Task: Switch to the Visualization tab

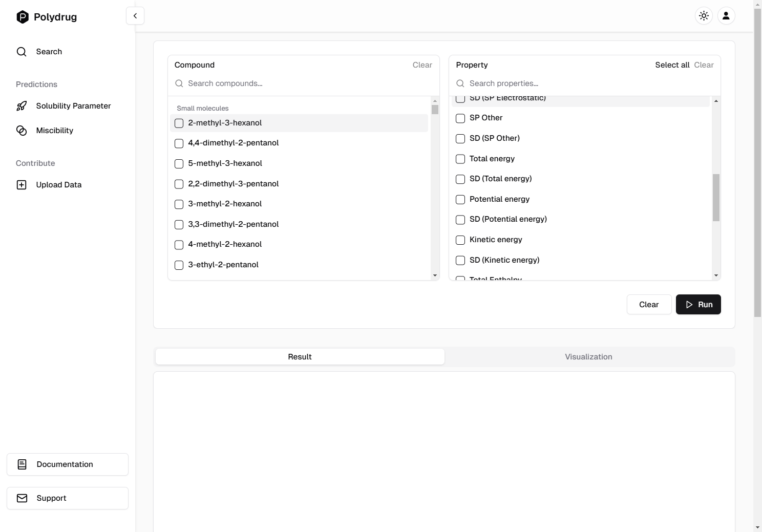Action: 588,357
